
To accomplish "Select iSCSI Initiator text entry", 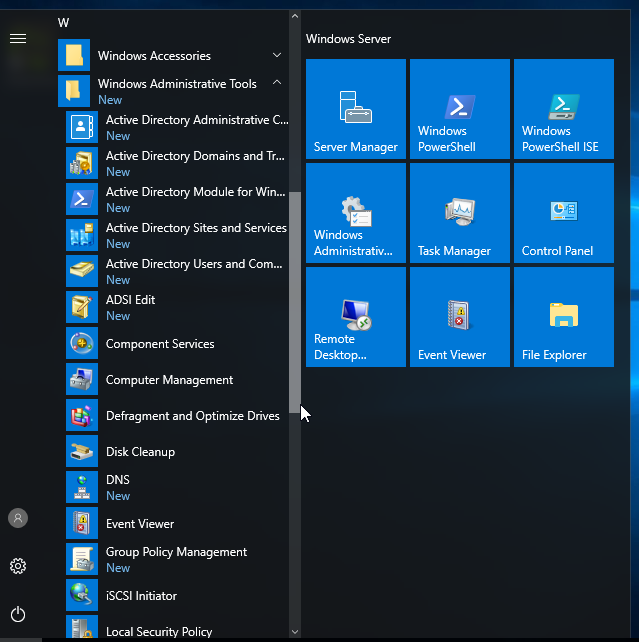I will (141, 596).
